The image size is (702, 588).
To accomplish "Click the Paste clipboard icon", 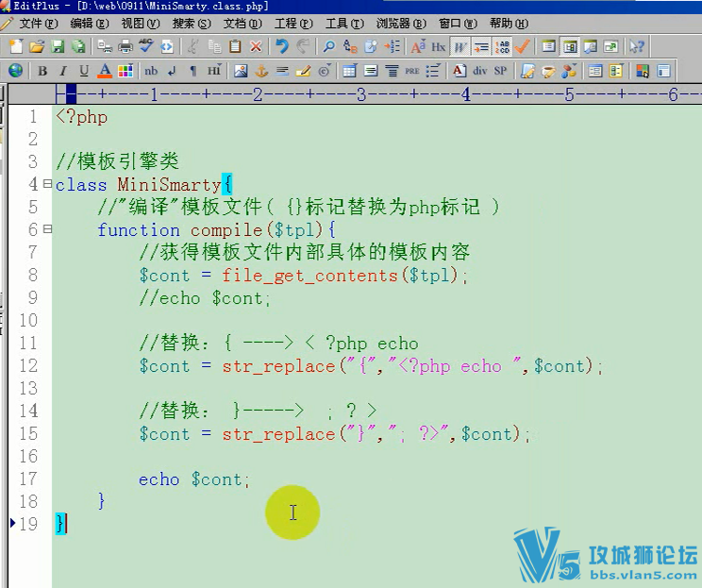I will tap(235, 46).
